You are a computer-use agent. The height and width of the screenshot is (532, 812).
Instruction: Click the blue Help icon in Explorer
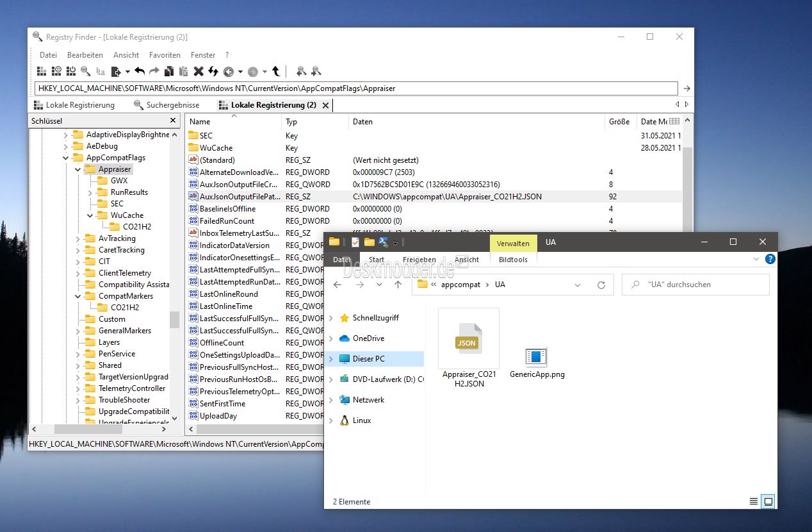click(770, 260)
